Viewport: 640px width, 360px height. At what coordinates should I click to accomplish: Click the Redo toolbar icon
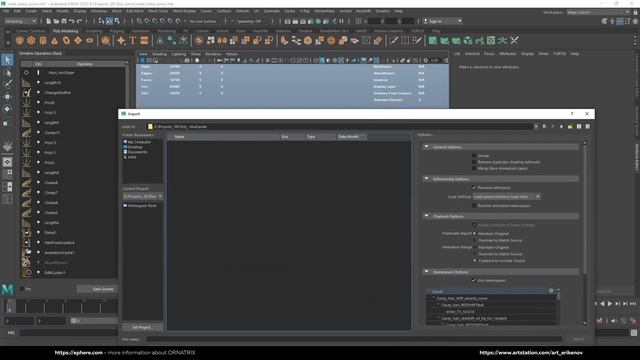coord(80,21)
